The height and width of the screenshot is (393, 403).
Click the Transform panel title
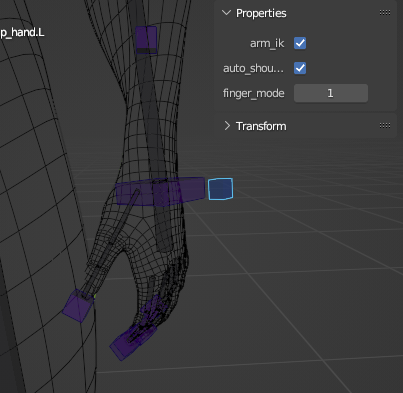tap(261, 126)
